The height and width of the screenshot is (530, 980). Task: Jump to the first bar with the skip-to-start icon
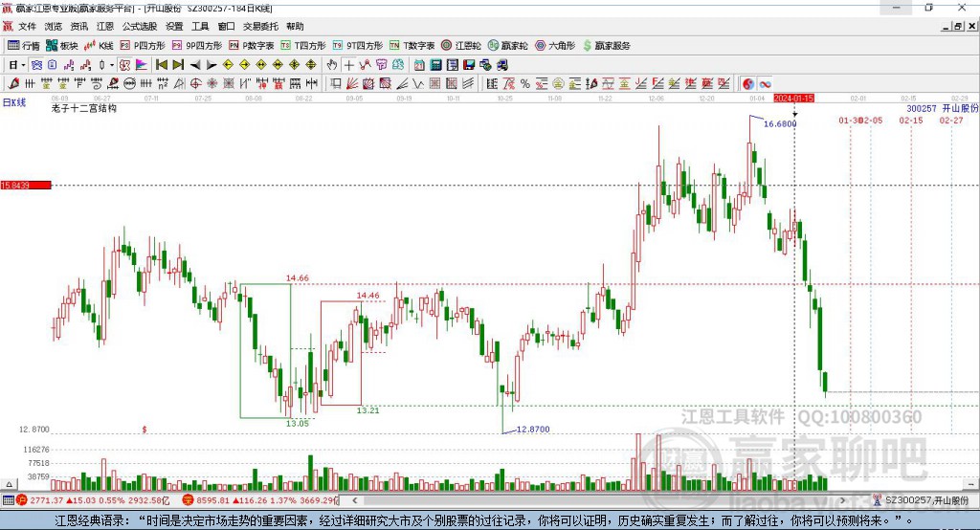[x=162, y=64]
